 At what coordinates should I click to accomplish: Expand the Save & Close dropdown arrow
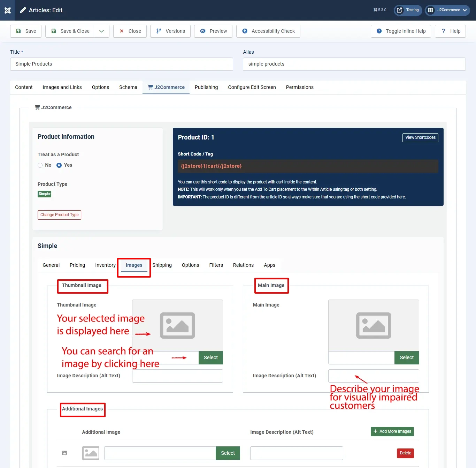[x=101, y=31]
